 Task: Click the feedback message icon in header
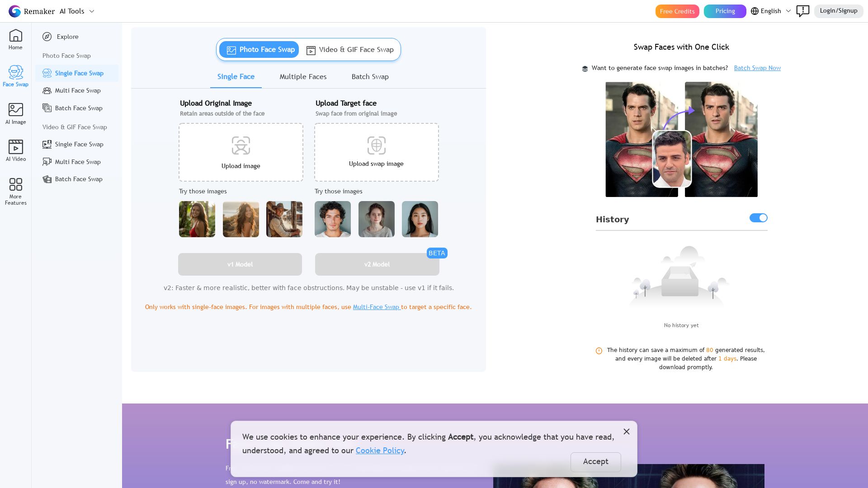tap(802, 11)
